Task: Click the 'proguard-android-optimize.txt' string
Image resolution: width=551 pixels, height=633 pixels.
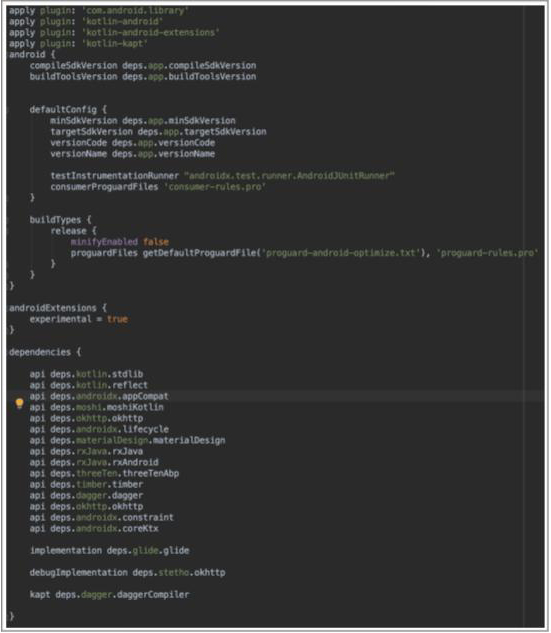Action: click(343, 253)
